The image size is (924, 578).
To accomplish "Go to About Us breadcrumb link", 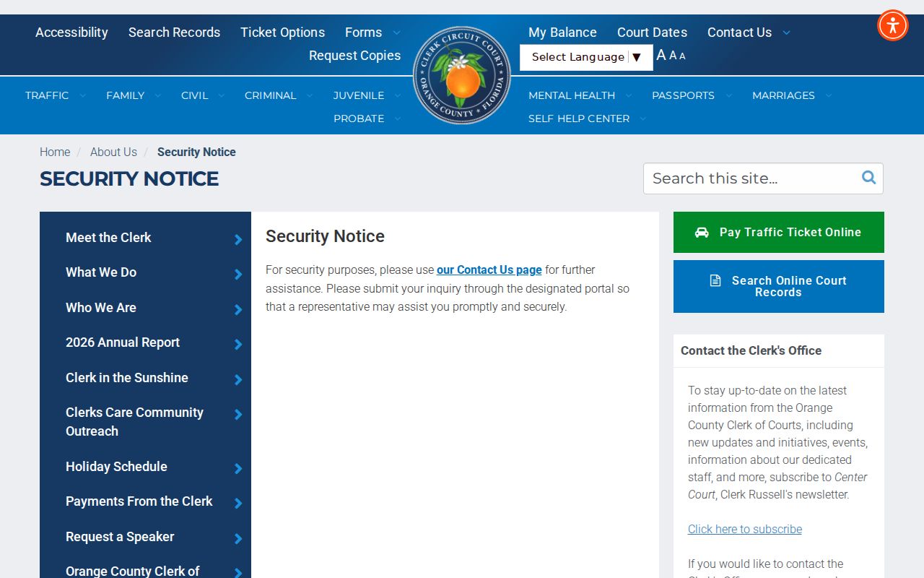I will coord(113,152).
